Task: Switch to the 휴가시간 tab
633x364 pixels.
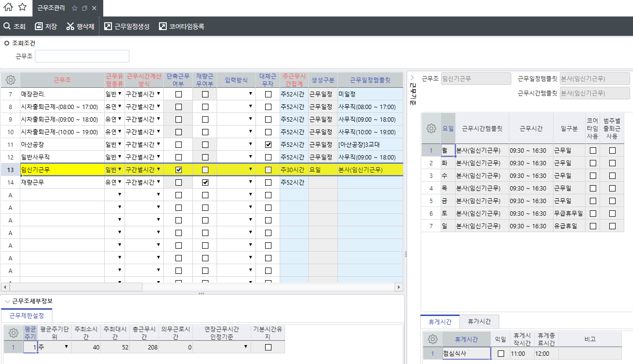Action: pyautogui.click(x=479, y=321)
